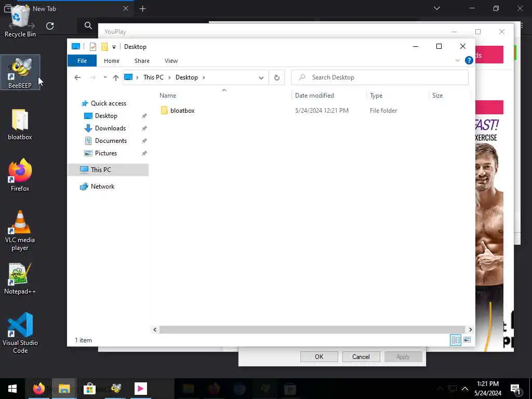Open BeeBEEP from the taskbar
Viewport: 532px width, 399px height.
115,389
